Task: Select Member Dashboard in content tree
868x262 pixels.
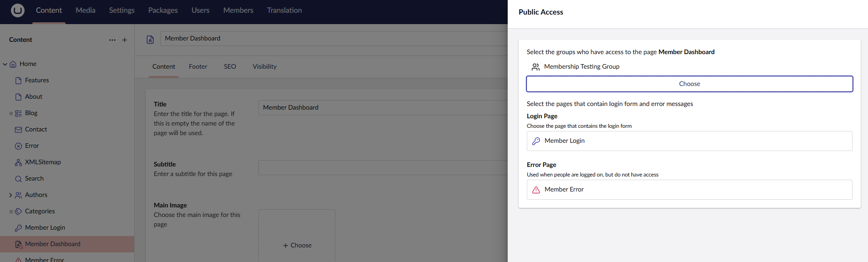Action: tap(53, 244)
